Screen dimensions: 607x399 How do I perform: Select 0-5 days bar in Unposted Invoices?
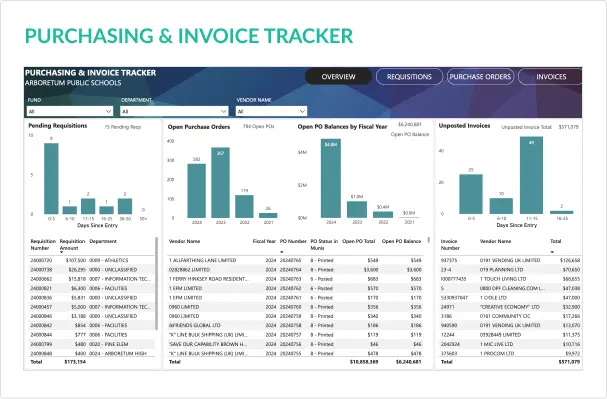click(471, 194)
